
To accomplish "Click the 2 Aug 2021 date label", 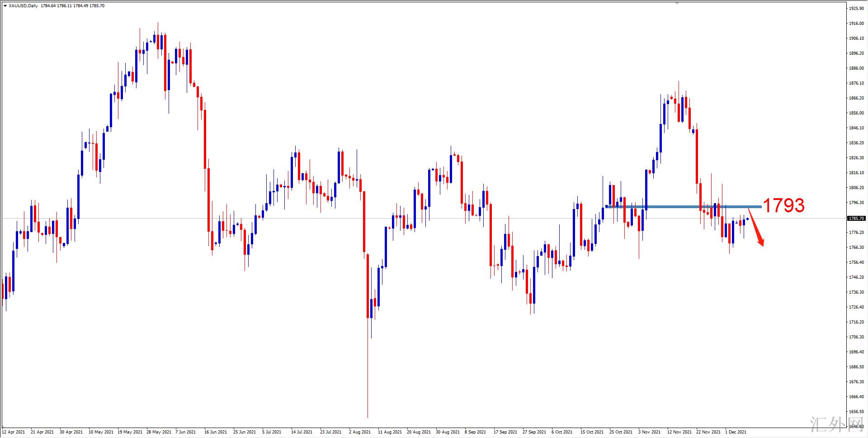I will [360, 432].
